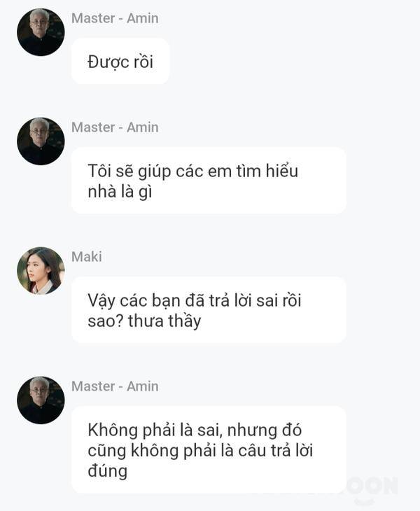Click the Master - Amin name above the last message
The width and height of the screenshot is (420, 511).
tap(115, 386)
